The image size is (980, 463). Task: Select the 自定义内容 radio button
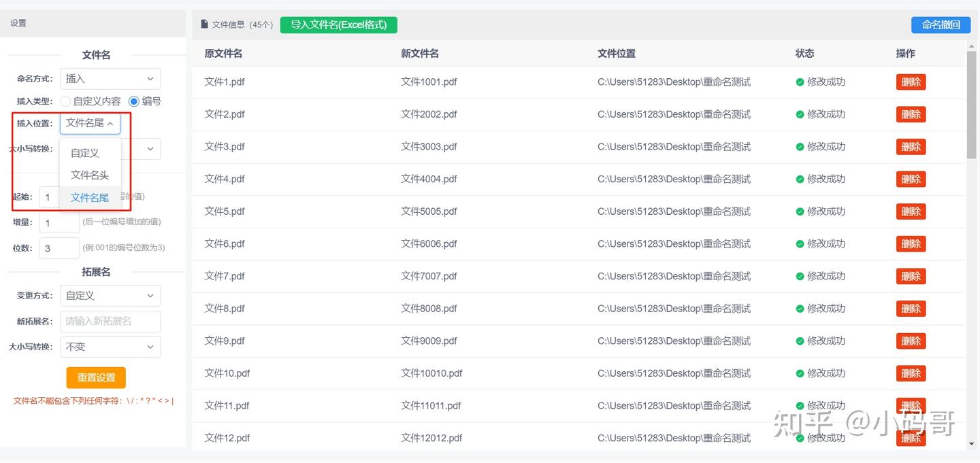coord(65,101)
